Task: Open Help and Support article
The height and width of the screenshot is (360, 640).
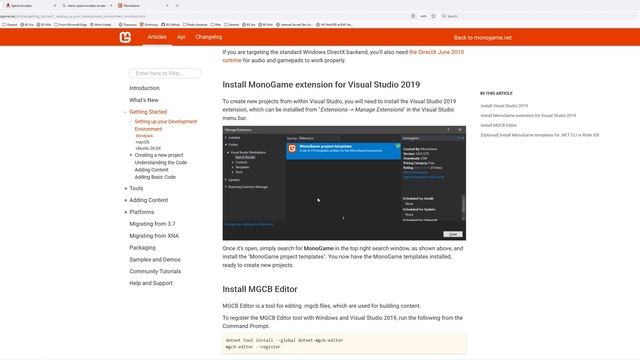Action: 151,283
